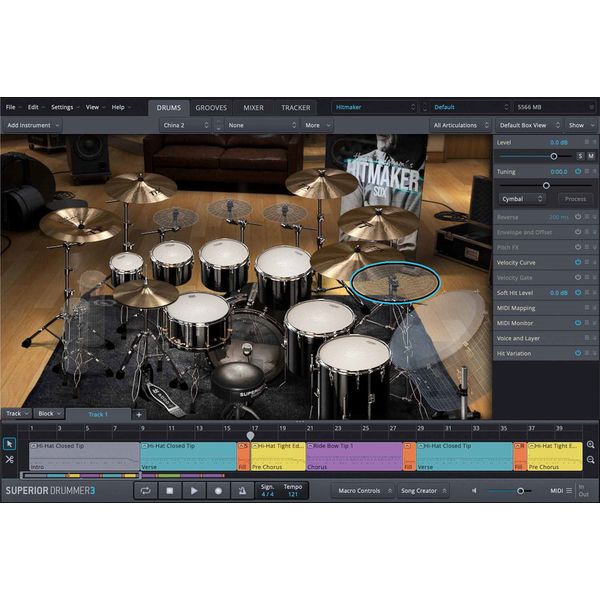The image size is (600, 600).
Task: Switch to the TRACKER tab
Action: pos(296,108)
